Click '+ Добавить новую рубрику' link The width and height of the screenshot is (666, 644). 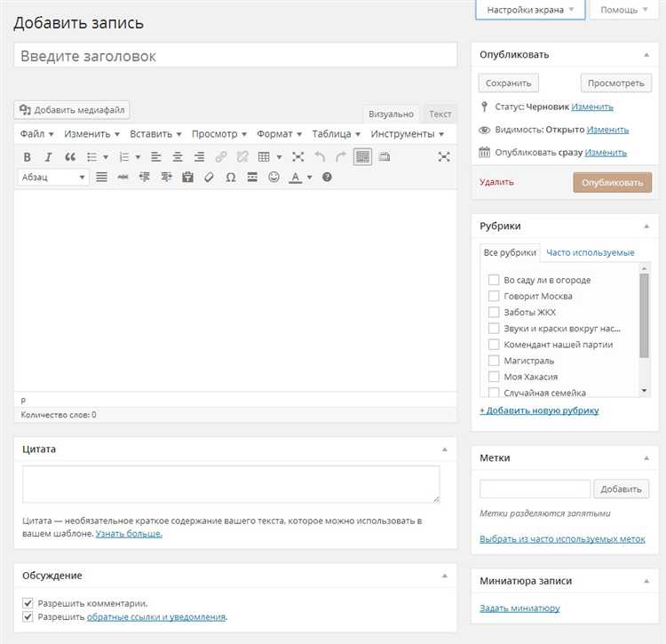click(x=539, y=410)
